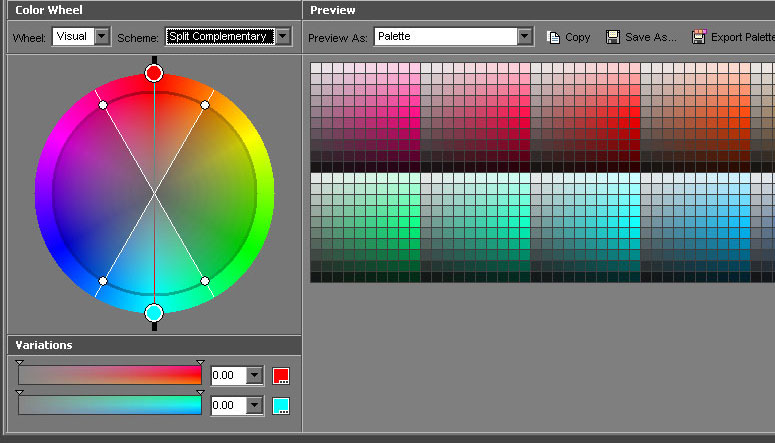Click left triangle marker on cyan gradient
This screenshot has height=443, width=775.
tap(19, 393)
